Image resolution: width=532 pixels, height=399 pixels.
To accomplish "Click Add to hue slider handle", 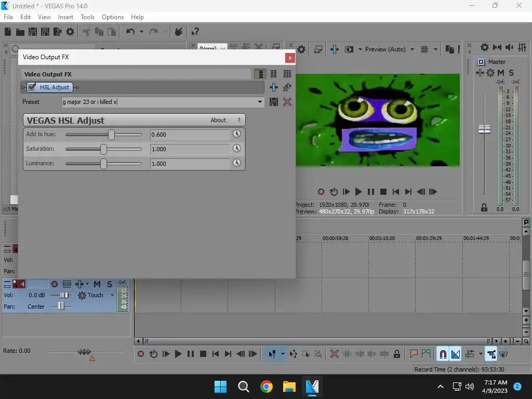I will pos(111,135).
